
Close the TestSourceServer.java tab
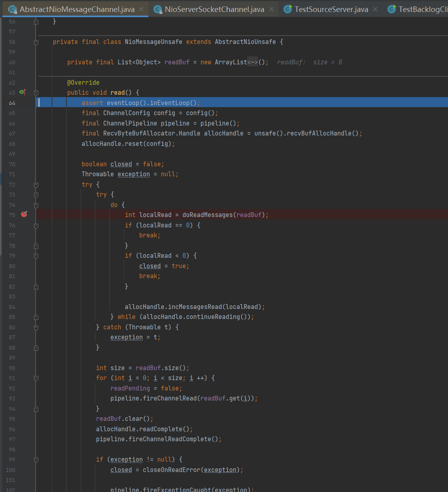375,9
